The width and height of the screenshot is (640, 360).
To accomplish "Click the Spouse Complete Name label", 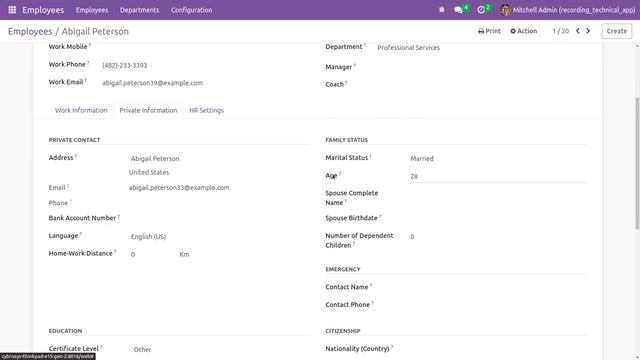I will [x=352, y=198].
